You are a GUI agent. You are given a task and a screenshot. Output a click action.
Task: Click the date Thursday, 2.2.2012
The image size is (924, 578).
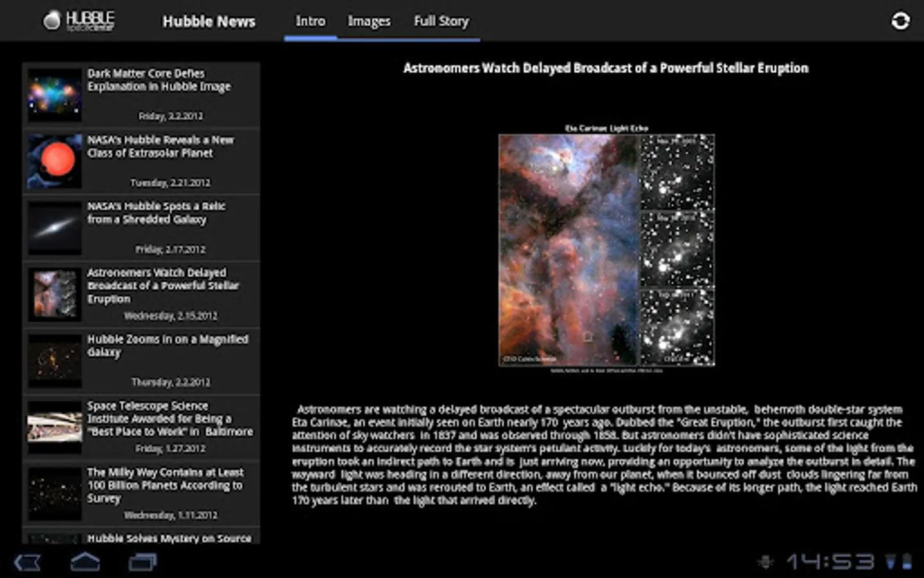coord(171,382)
